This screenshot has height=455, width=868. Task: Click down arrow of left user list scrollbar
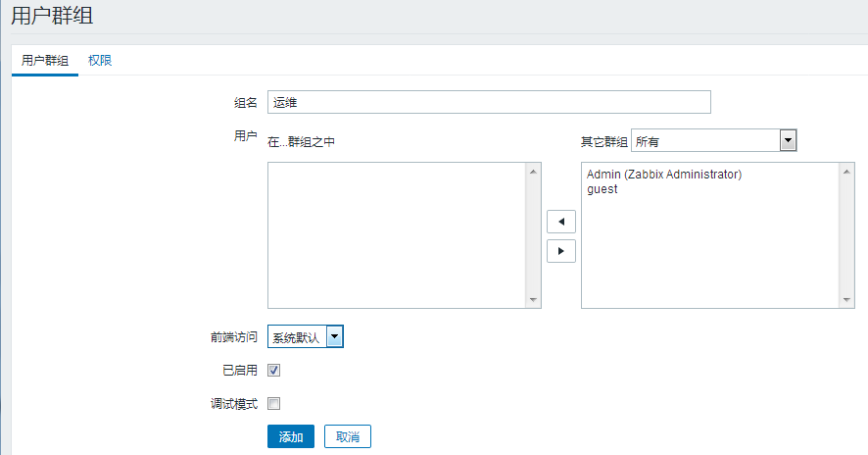click(534, 300)
